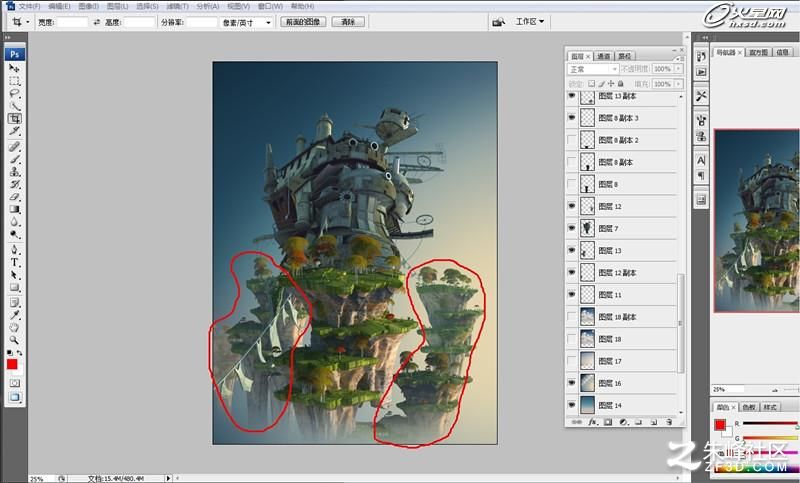Viewport: 800px width, 483px height.
Task: Open the fill 填充 slider arrow
Action: coord(679,84)
